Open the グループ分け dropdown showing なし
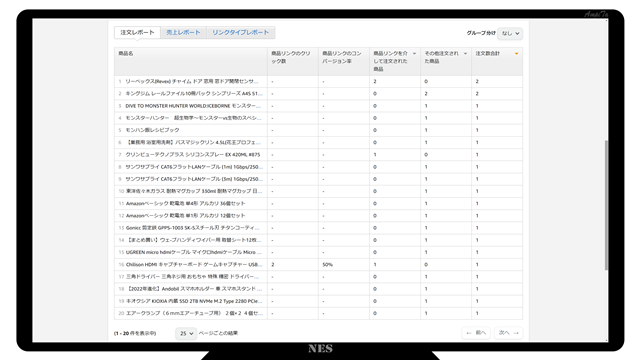This screenshot has width=640, height=360. (510, 33)
